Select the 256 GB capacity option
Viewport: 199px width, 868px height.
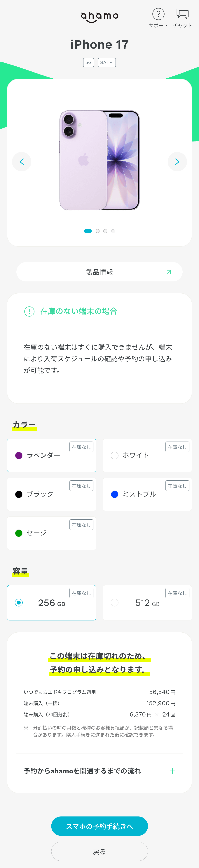pyautogui.click(x=52, y=603)
